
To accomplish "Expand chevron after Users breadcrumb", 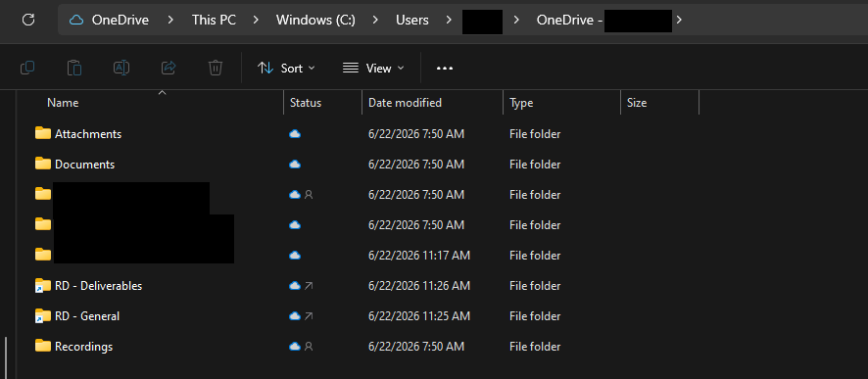I will pyautogui.click(x=449, y=20).
